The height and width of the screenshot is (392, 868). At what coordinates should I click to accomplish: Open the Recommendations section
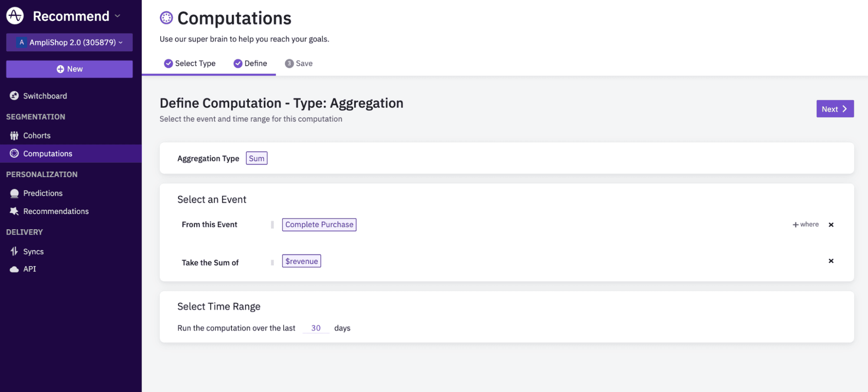(56, 211)
